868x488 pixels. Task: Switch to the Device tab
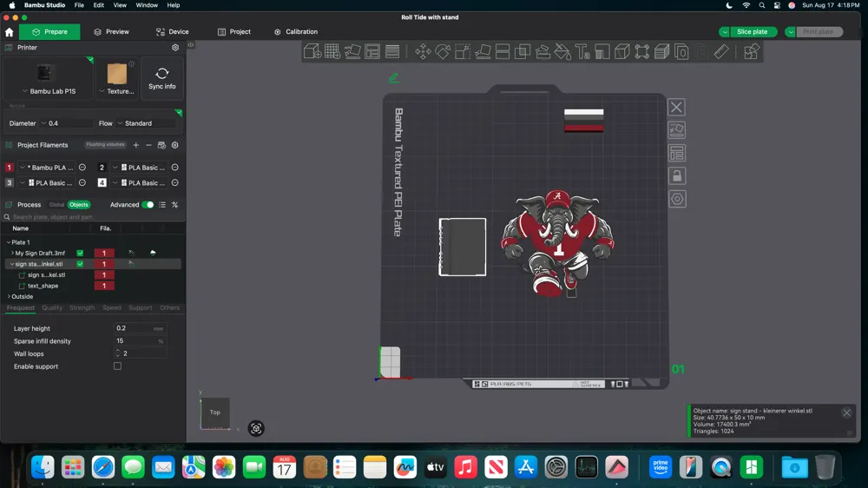pyautogui.click(x=172, y=32)
